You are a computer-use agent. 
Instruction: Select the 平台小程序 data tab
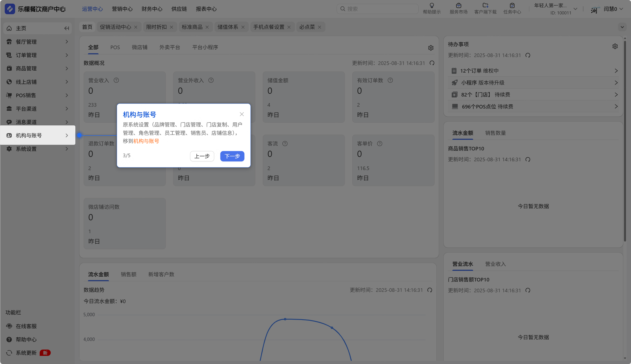[205, 47]
